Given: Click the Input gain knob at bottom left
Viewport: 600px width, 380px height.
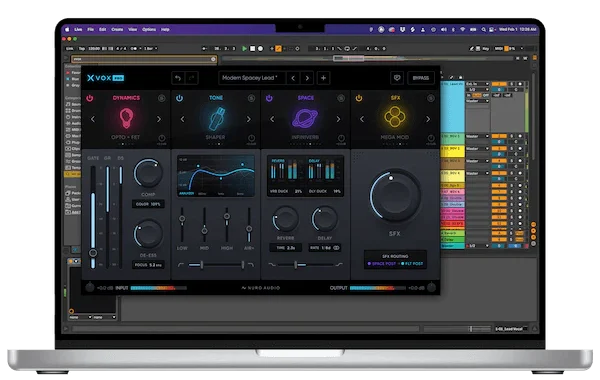Looking at the screenshot, I should pyautogui.click(x=90, y=287).
